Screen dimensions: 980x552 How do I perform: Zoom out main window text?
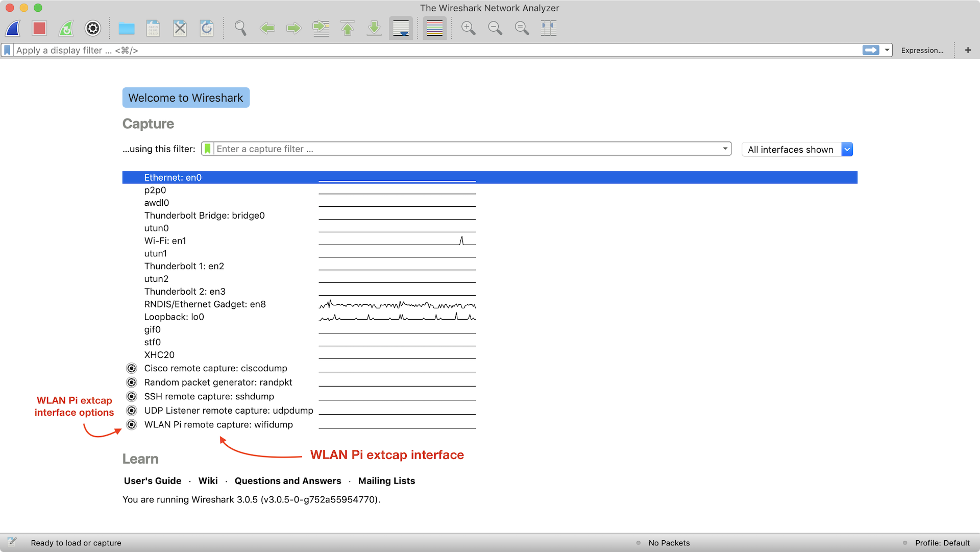tap(495, 28)
